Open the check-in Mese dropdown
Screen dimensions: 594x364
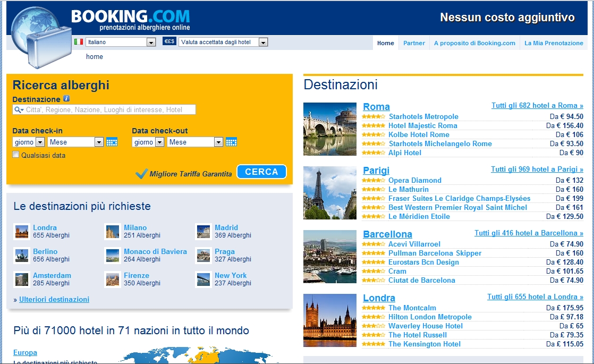[75, 142]
